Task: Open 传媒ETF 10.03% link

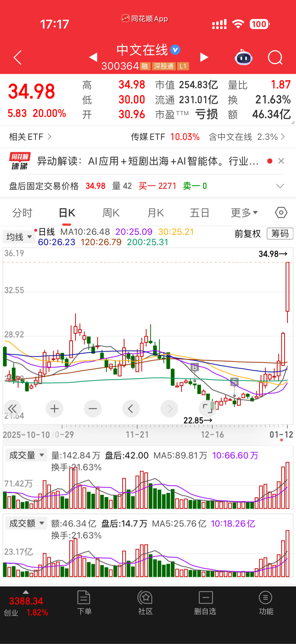Action: (165, 137)
